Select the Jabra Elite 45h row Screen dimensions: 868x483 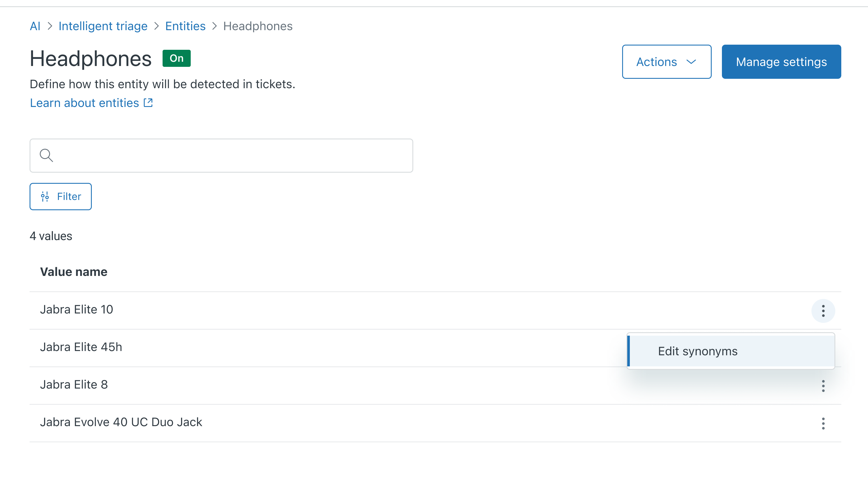(x=435, y=347)
